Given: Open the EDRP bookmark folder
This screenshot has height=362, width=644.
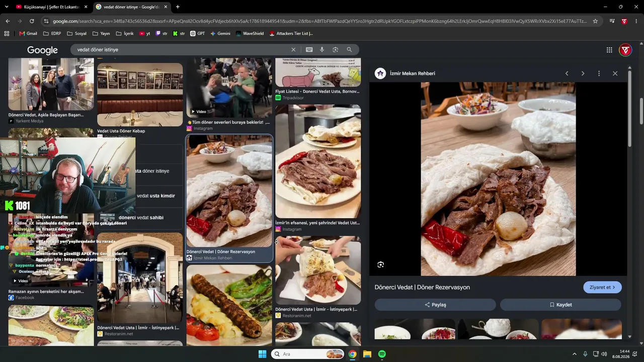Looking at the screenshot, I should (x=52, y=34).
